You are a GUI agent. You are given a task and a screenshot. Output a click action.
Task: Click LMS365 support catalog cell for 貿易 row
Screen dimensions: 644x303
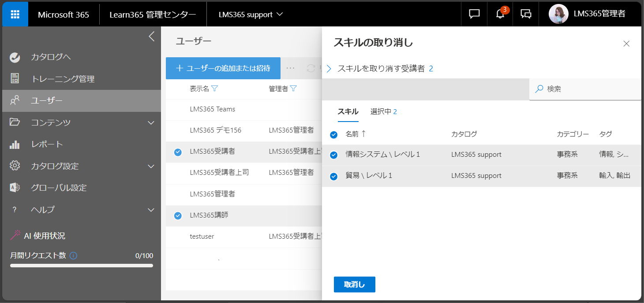[476, 176]
